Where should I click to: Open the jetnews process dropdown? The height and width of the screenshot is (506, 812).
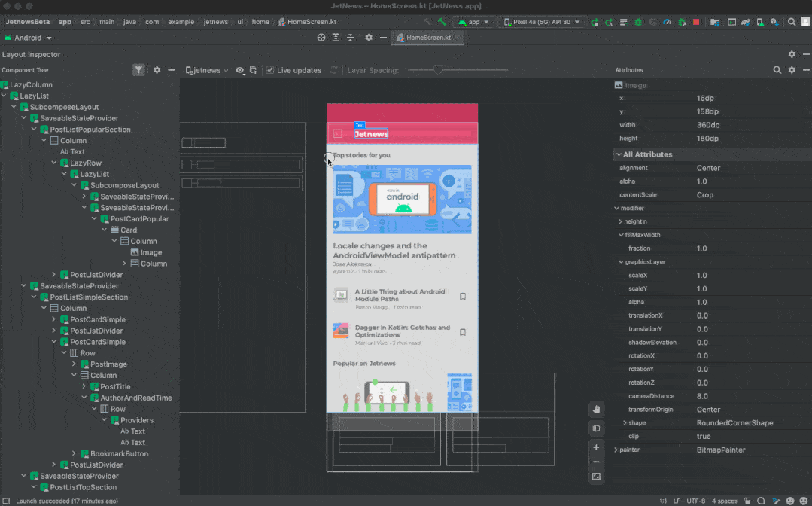point(207,70)
